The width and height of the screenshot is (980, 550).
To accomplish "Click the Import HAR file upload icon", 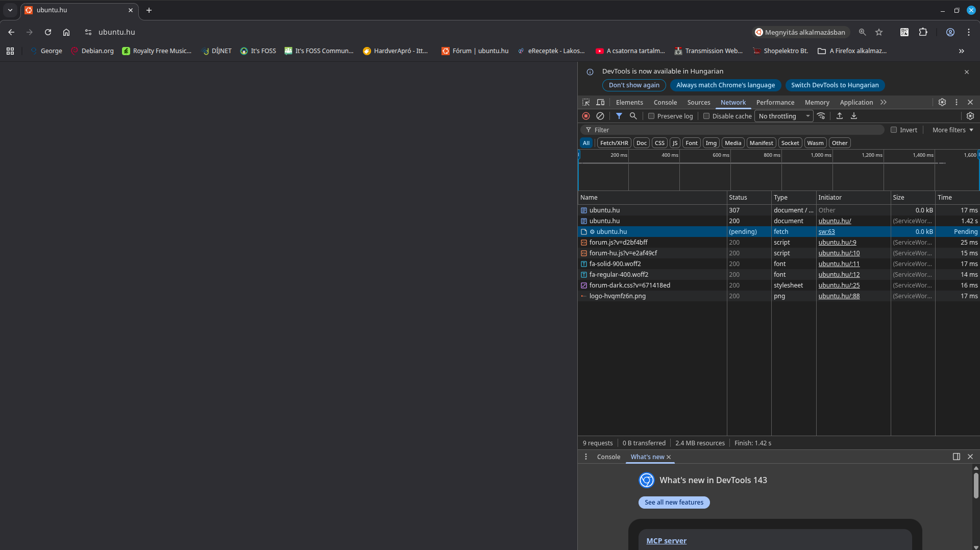I will [x=839, y=116].
